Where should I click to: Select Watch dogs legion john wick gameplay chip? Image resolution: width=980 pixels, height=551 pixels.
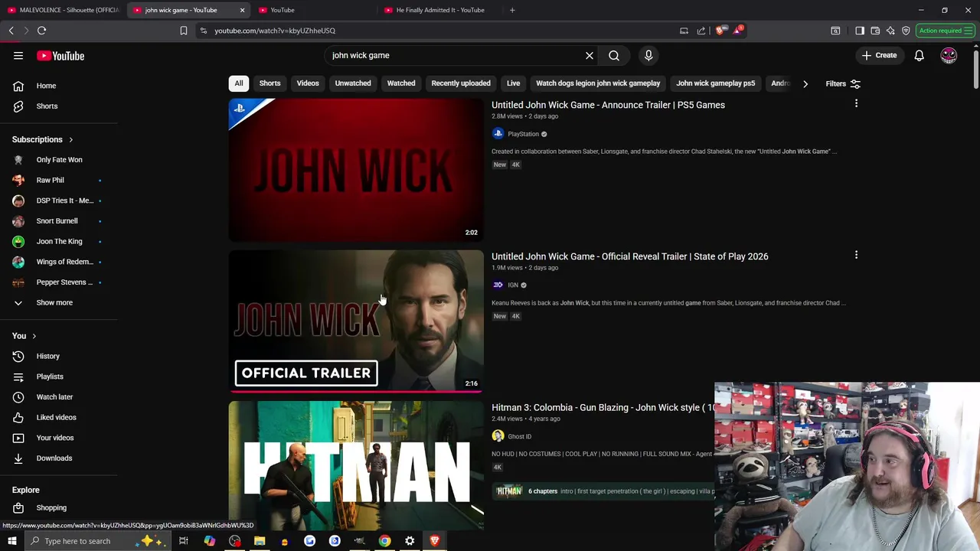click(x=598, y=83)
